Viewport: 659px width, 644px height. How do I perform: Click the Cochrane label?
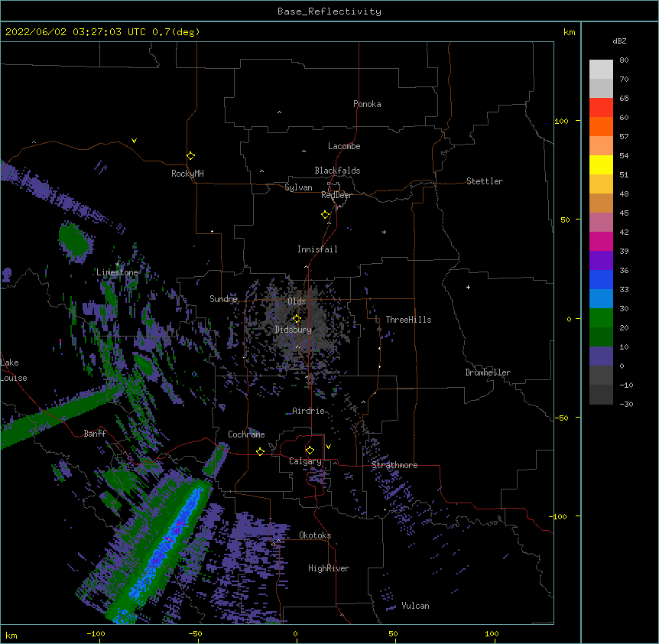click(246, 434)
